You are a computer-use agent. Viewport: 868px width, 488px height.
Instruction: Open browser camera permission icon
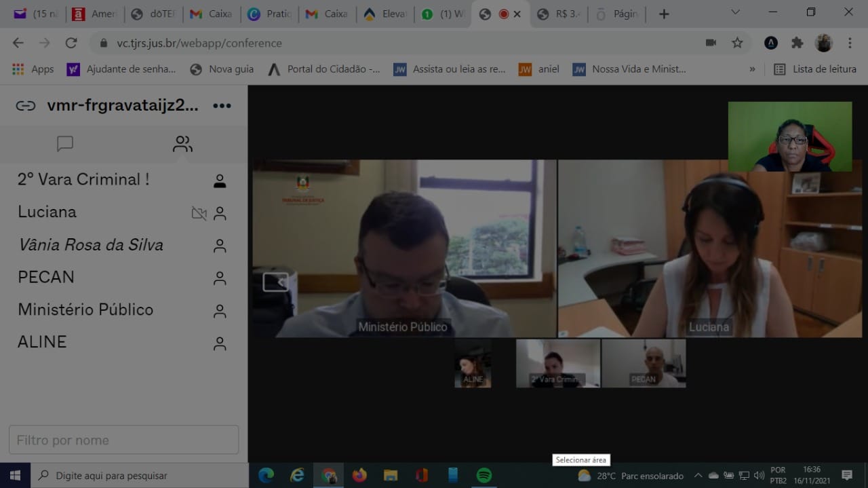711,43
